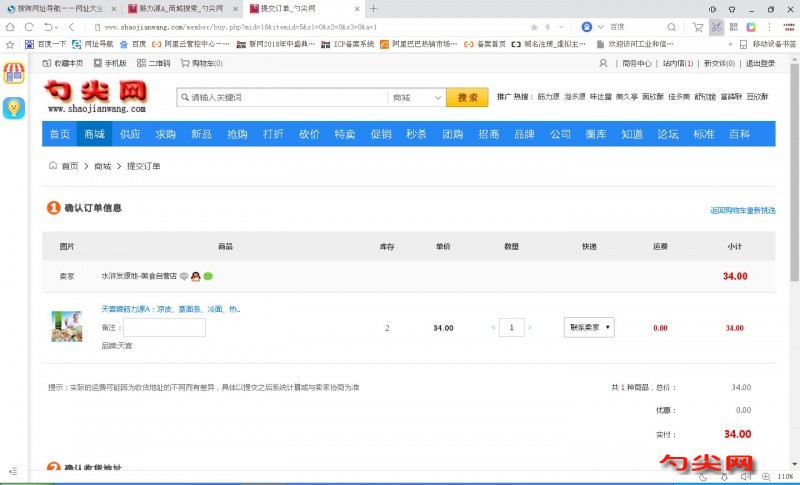The height and width of the screenshot is (485, 800).
Task: Click the 返回购物车重新挑选 link
Action: coord(742,210)
